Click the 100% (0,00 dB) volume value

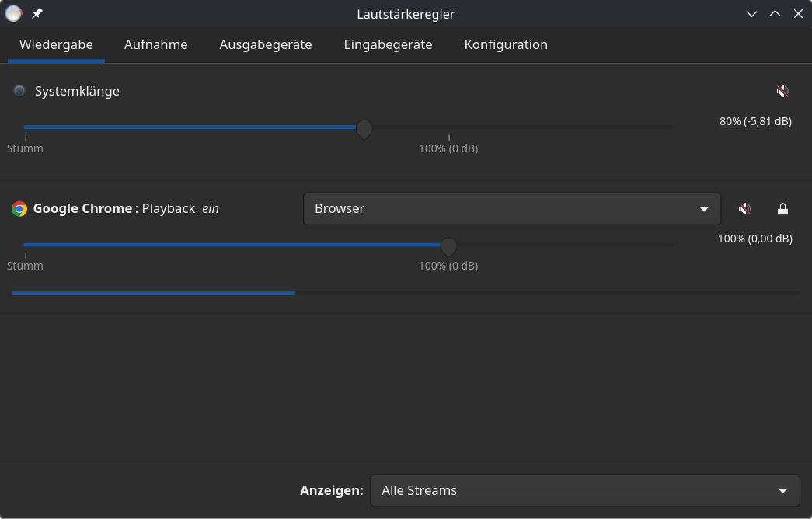[x=755, y=239]
